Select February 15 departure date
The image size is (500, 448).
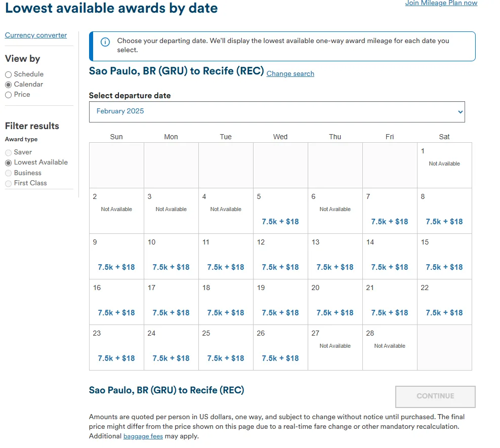coord(444,257)
